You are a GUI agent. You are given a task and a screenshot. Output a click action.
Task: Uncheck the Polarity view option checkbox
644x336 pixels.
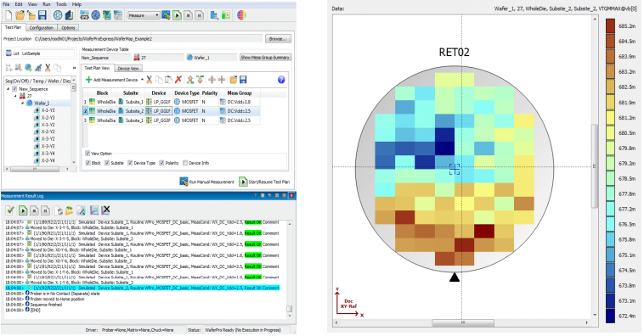(x=161, y=163)
